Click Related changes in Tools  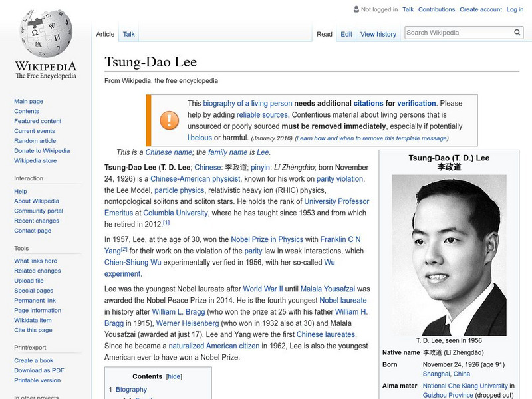coord(37,271)
